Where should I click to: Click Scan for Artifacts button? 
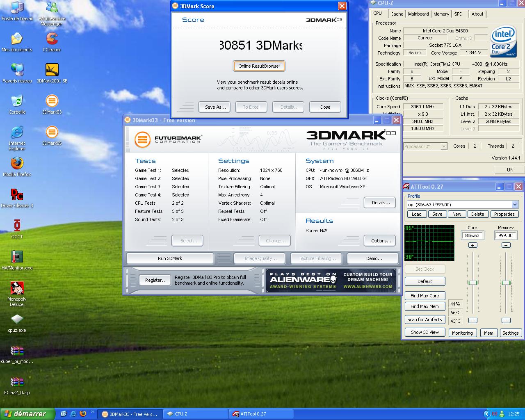point(425,320)
